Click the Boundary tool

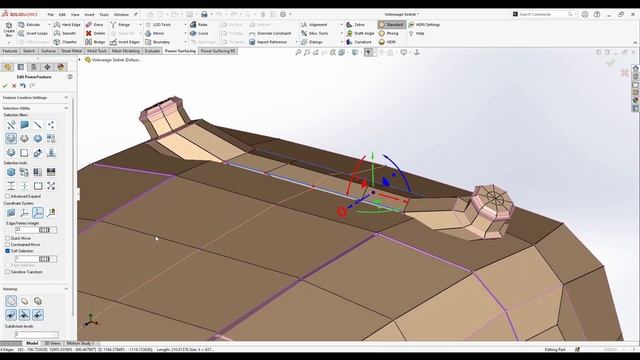tap(158, 42)
